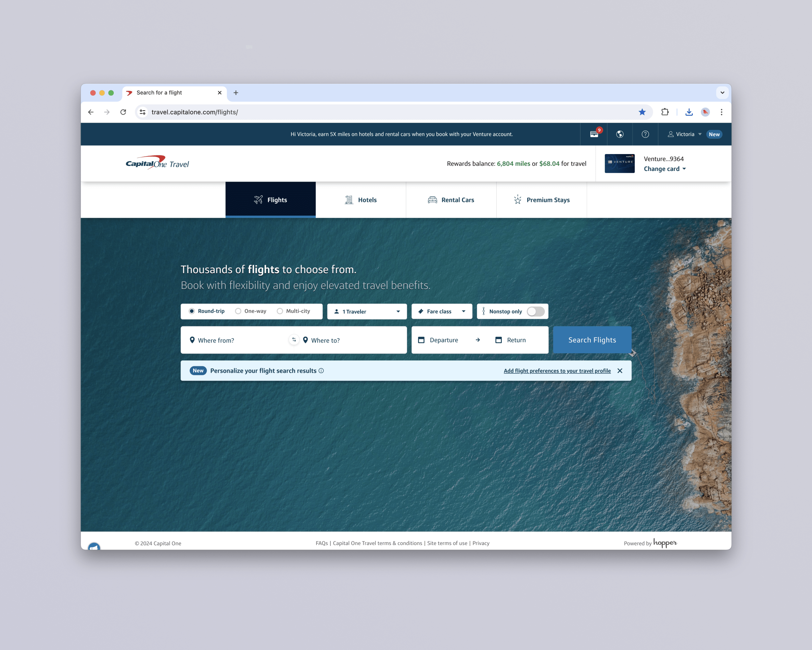Image resolution: width=812 pixels, height=650 pixels.
Task: Reload the page with refresh icon
Action: pos(123,112)
